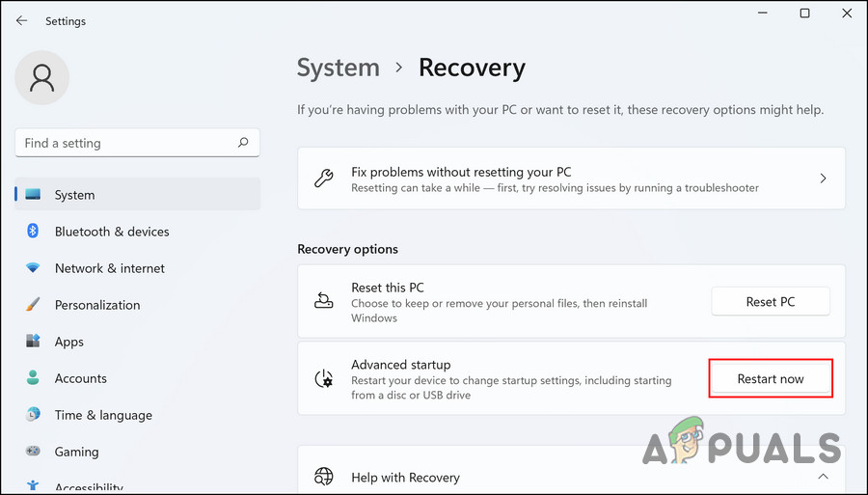Click the Personalization paintbrush icon
Screen dimensions: 868x495
coord(33,305)
